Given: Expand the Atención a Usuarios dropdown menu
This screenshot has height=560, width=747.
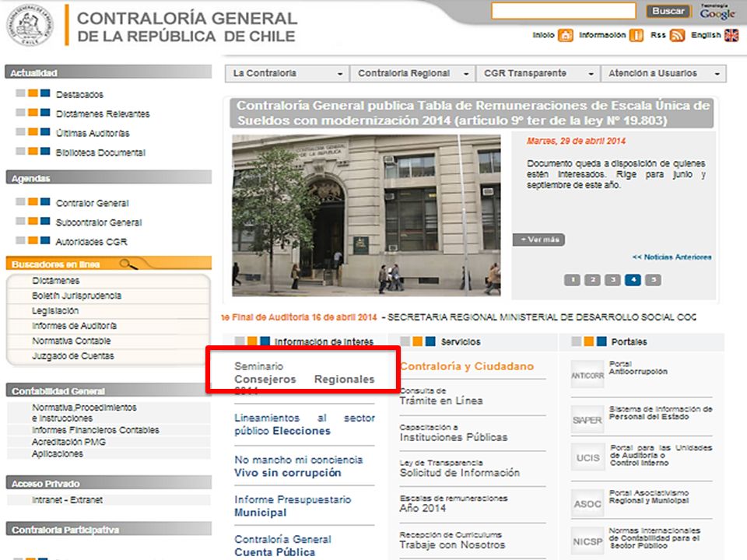Looking at the screenshot, I should [663, 73].
